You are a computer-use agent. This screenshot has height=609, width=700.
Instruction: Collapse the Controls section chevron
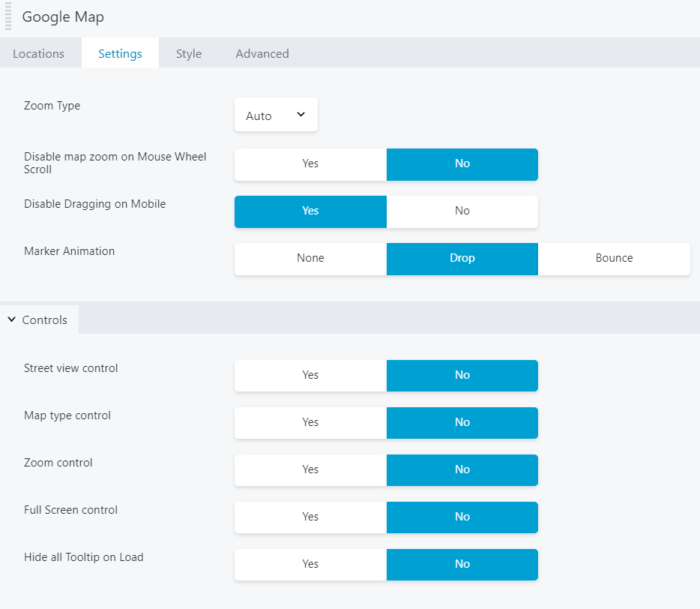click(12, 319)
